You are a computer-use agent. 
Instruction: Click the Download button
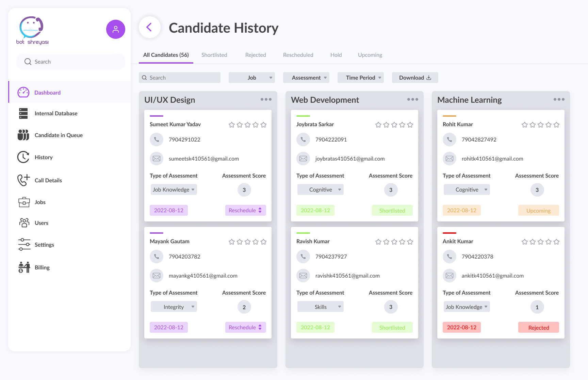click(x=415, y=78)
